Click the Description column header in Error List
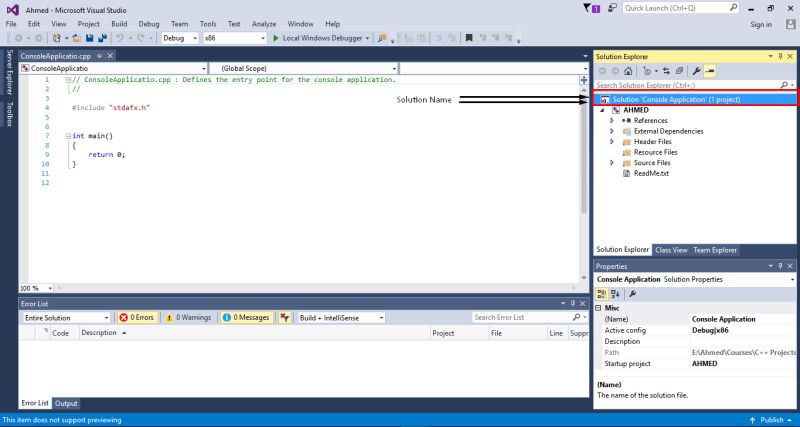The width and height of the screenshot is (800, 427). click(x=255, y=333)
